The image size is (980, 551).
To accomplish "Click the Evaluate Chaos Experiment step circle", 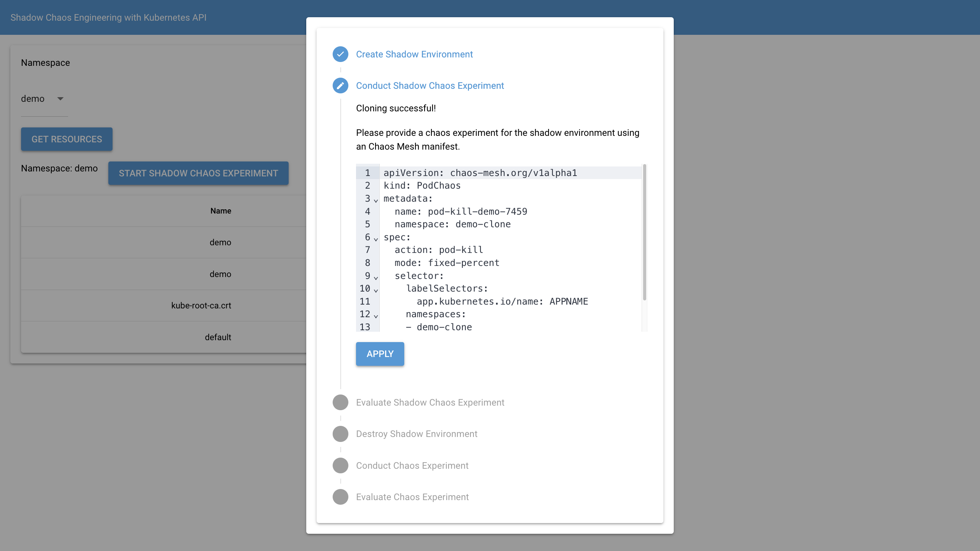I will click(x=340, y=497).
